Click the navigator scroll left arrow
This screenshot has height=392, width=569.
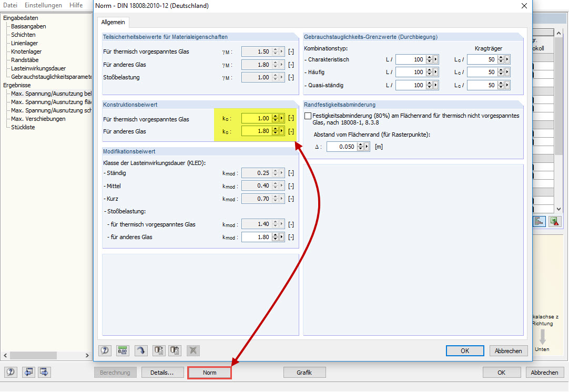pos(5,355)
